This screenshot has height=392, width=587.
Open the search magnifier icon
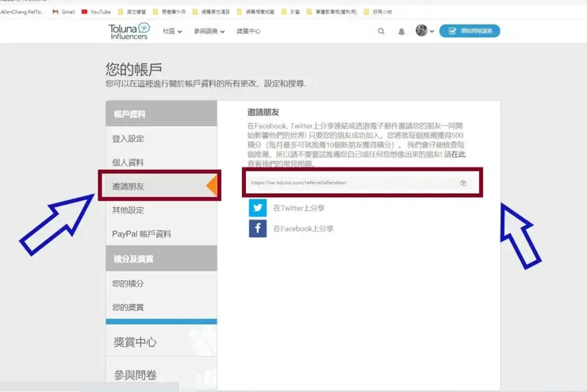click(x=381, y=31)
